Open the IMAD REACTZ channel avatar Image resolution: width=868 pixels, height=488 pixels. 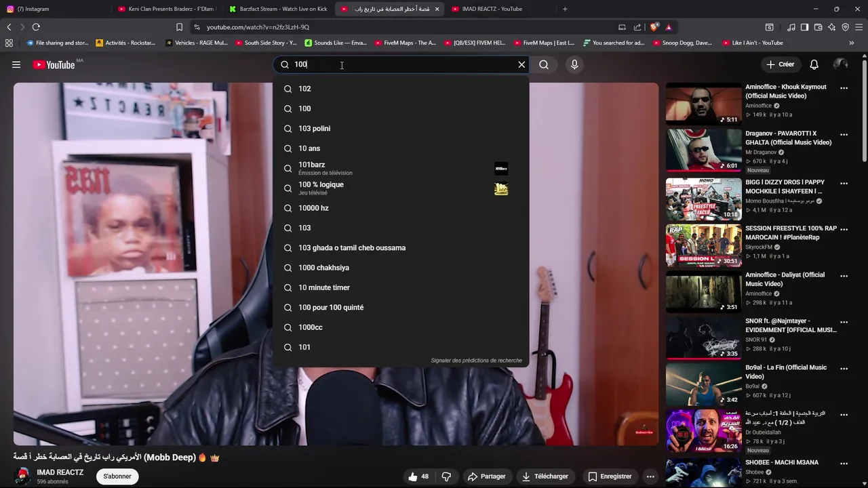(22, 476)
